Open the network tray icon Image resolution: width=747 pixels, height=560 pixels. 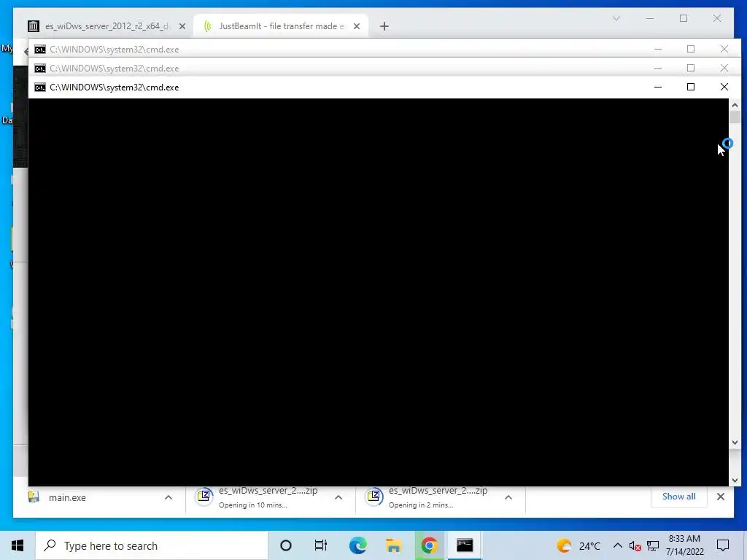coord(653,545)
